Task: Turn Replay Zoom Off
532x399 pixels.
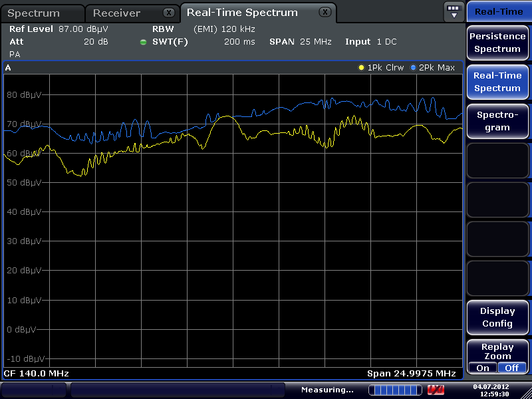Action: click(x=512, y=368)
